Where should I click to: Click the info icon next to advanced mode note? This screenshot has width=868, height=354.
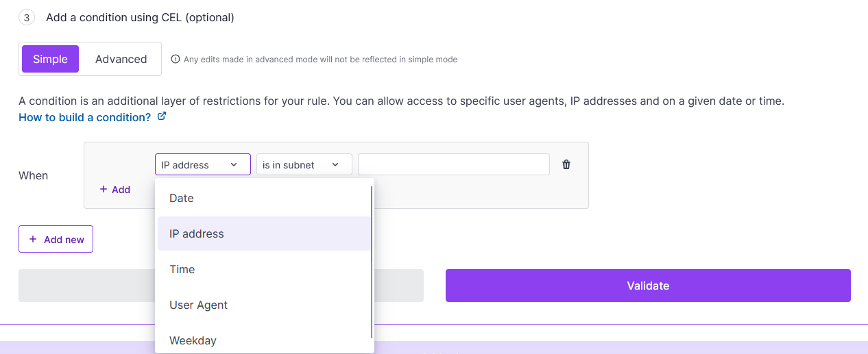click(x=176, y=60)
